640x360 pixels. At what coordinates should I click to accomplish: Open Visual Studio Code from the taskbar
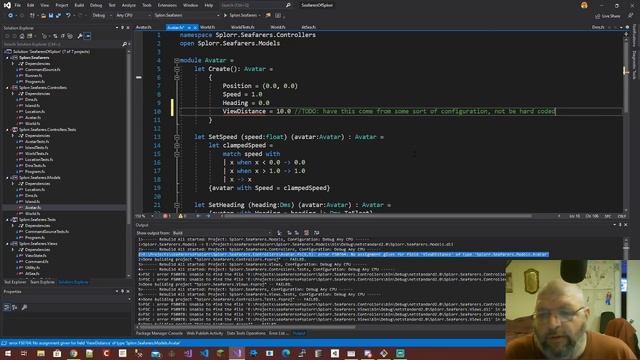click(204, 353)
